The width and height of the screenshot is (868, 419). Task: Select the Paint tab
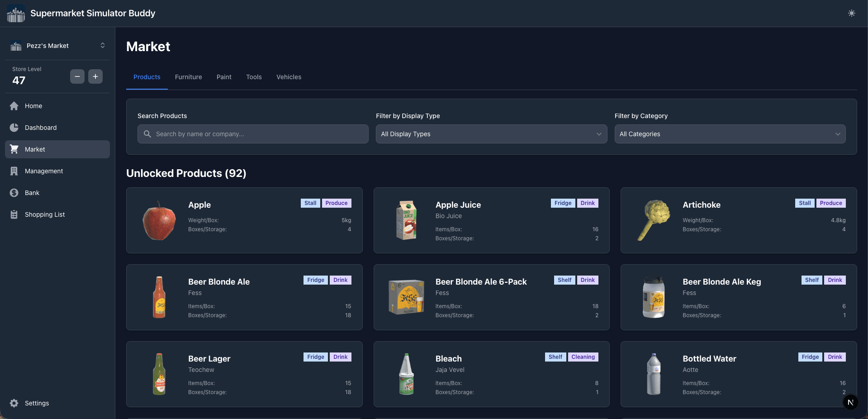(x=224, y=77)
